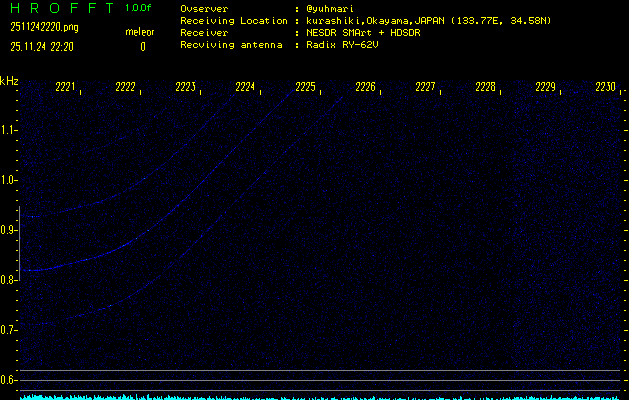
Task: Select the 2223 time marker
Action: point(186,88)
